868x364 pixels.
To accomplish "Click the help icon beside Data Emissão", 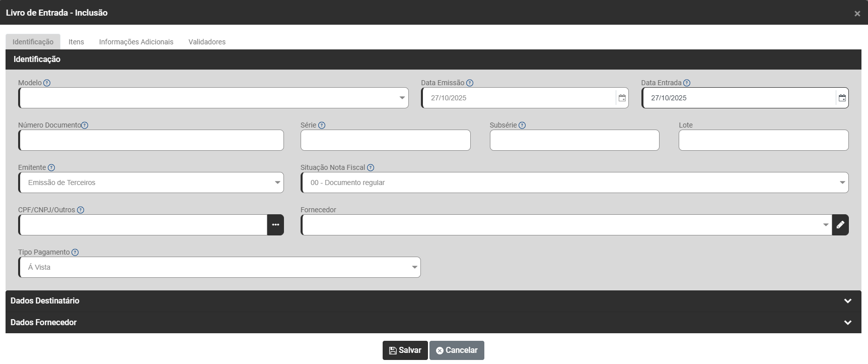I will pyautogui.click(x=470, y=83).
